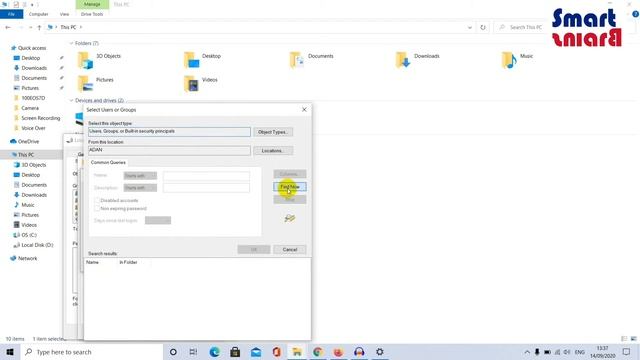Click the In Folder column header

click(x=128, y=262)
